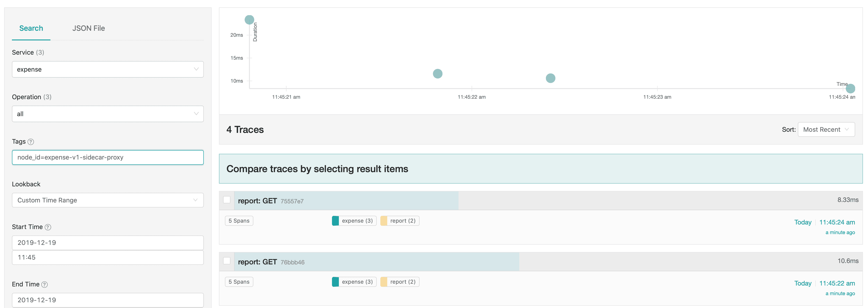
Task: Click the trace dot between 11:45:22 and 11:45:23
Action: (x=550, y=78)
